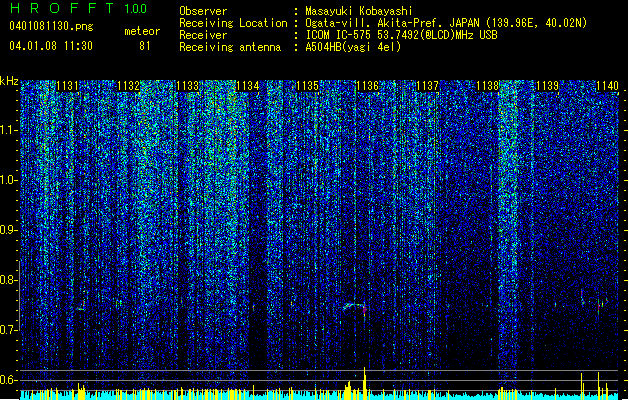The image size is (629, 400).
Task: Click the arc-shaped meteor echo near 1136
Action: pyautogui.click(x=355, y=307)
